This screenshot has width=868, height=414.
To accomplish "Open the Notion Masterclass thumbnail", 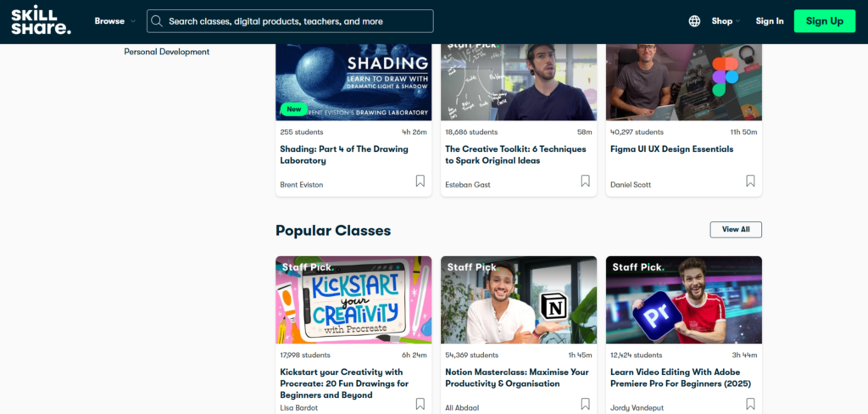I will (x=519, y=299).
